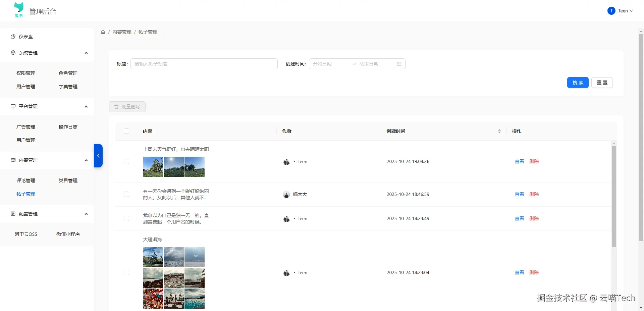Open first thumbnail of 上周末天气挺好 post
The image size is (644, 311).
(x=153, y=167)
